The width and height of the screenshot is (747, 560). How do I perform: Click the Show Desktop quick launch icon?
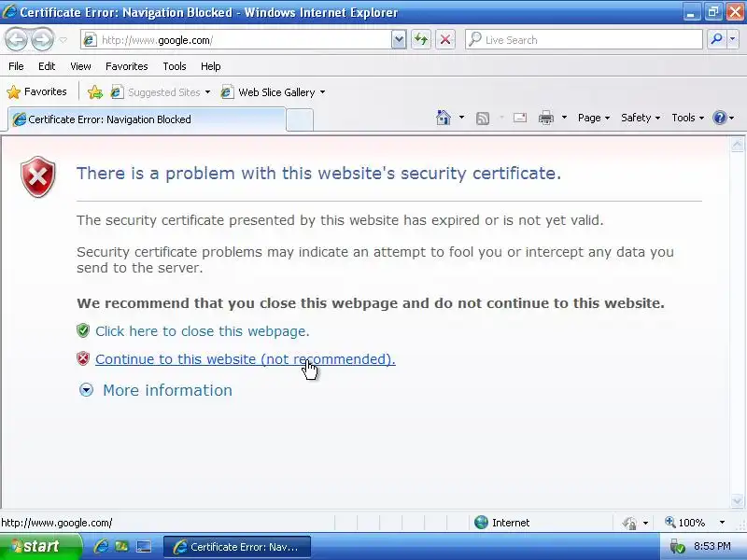click(x=144, y=547)
